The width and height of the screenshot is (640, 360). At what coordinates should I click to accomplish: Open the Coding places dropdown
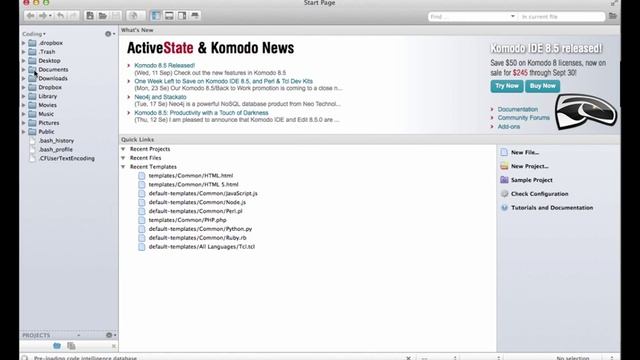click(34, 34)
